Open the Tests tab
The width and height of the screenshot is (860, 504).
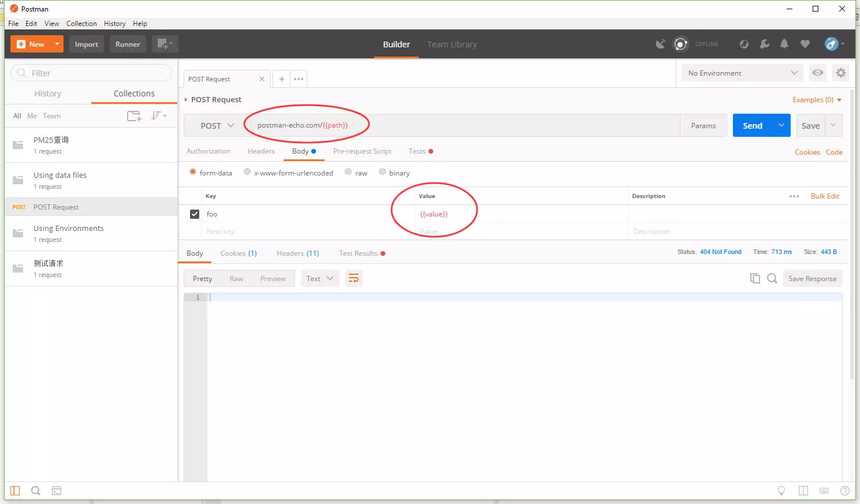(420, 151)
